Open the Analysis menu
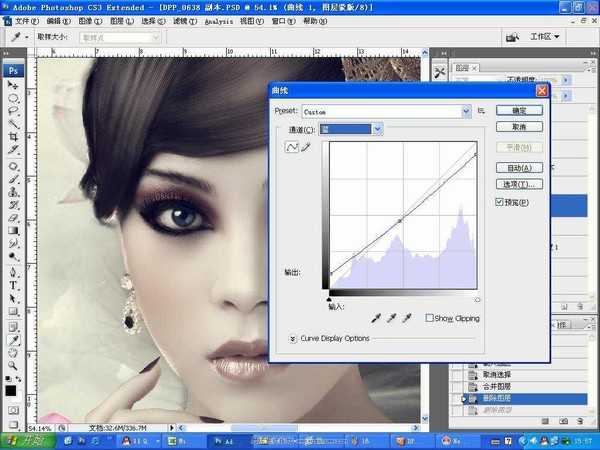600x450 pixels. (219, 19)
